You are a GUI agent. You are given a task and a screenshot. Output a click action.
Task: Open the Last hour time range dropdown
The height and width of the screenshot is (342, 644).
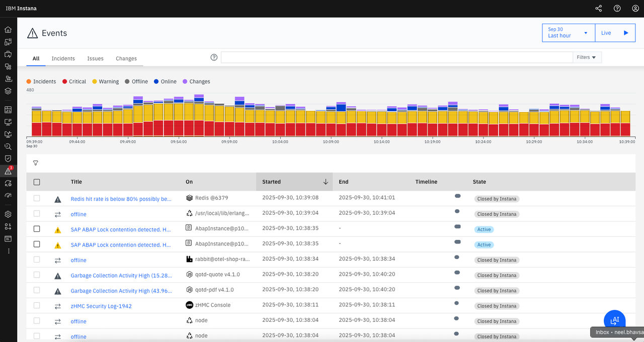coord(569,33)
